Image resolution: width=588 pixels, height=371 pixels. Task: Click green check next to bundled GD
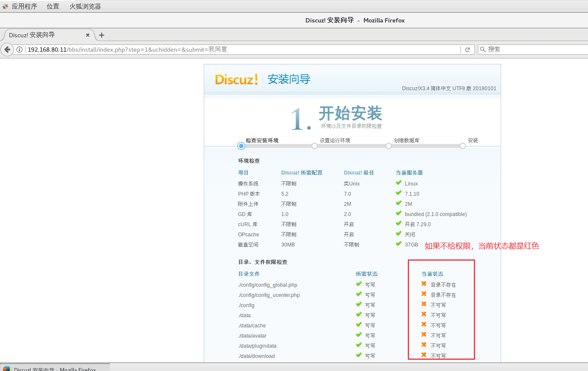point(399,213)
